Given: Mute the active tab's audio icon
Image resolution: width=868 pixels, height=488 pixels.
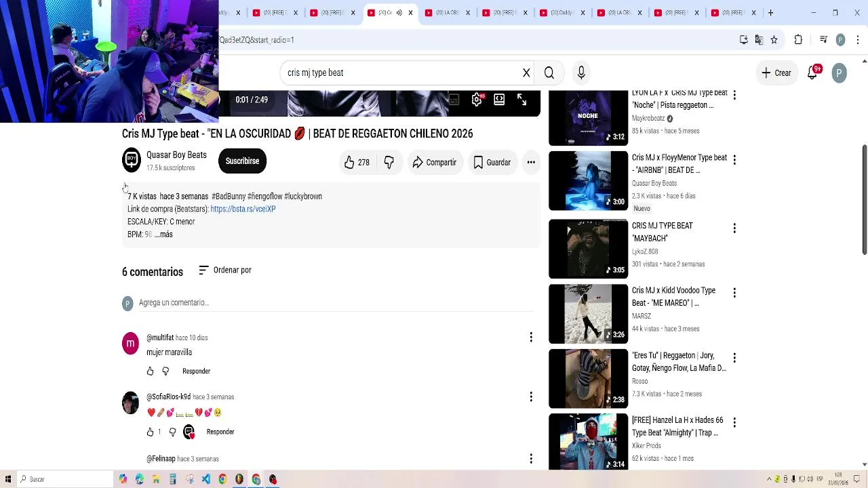Looking at the screenshot, I should pyautogui.click(x=399, y=13).
